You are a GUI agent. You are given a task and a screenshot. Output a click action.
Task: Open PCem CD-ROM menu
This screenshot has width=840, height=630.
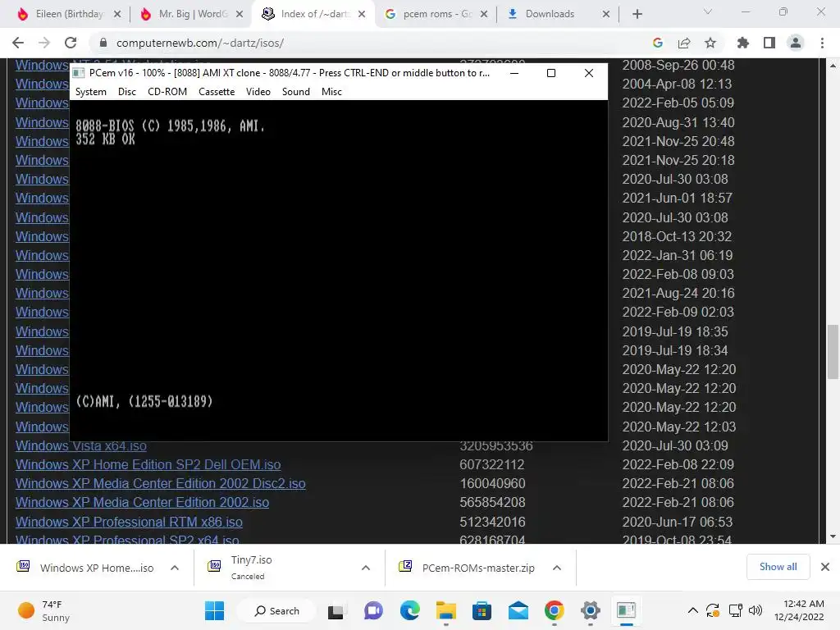167,92
